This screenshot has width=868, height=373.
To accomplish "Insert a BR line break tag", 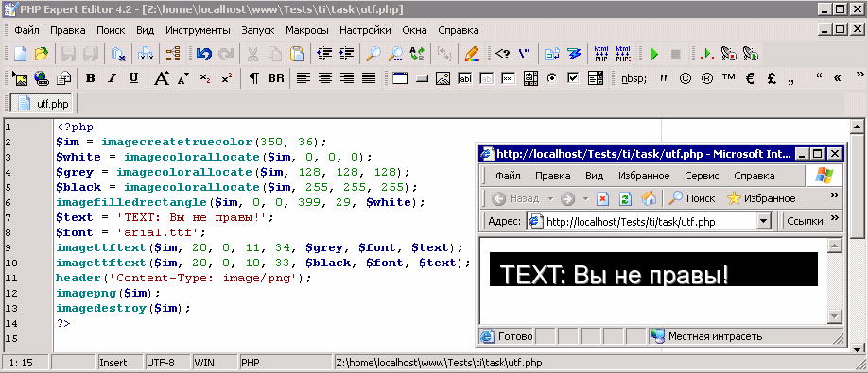I will click(276, 78).
